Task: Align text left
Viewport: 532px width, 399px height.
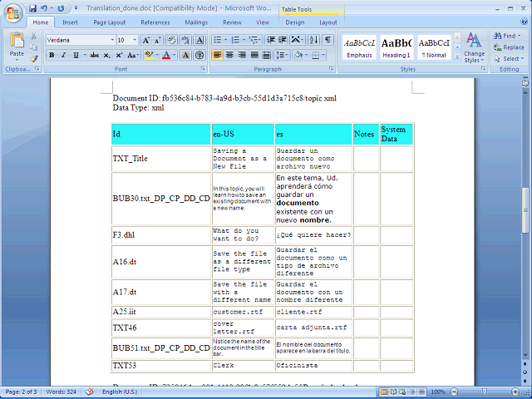Action: click(217, 55)
